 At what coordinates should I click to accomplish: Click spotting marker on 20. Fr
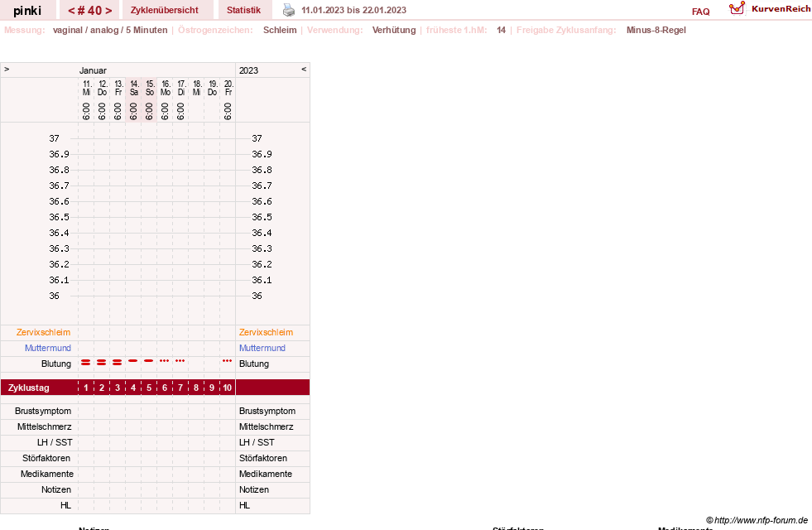point(227,360)
